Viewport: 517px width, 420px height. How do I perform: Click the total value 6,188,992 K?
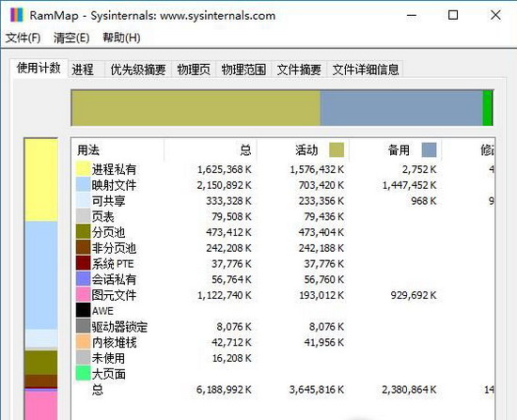coord(224,390)
